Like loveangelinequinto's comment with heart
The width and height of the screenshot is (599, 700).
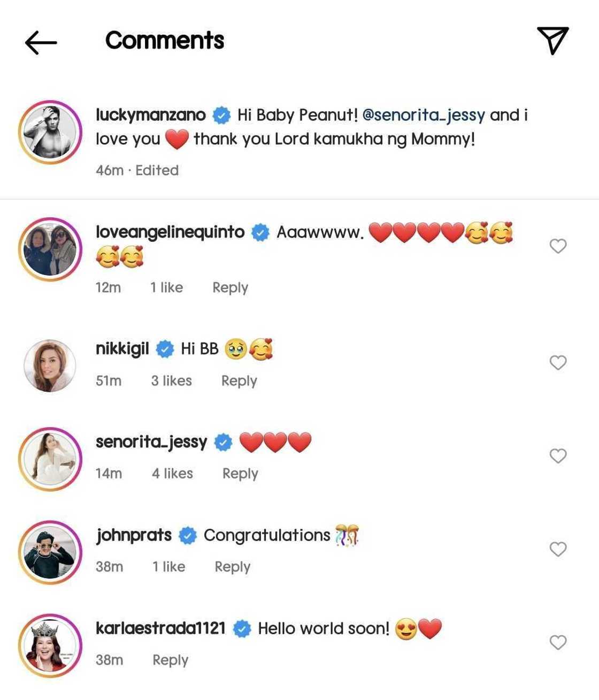(x=558, y=246)
